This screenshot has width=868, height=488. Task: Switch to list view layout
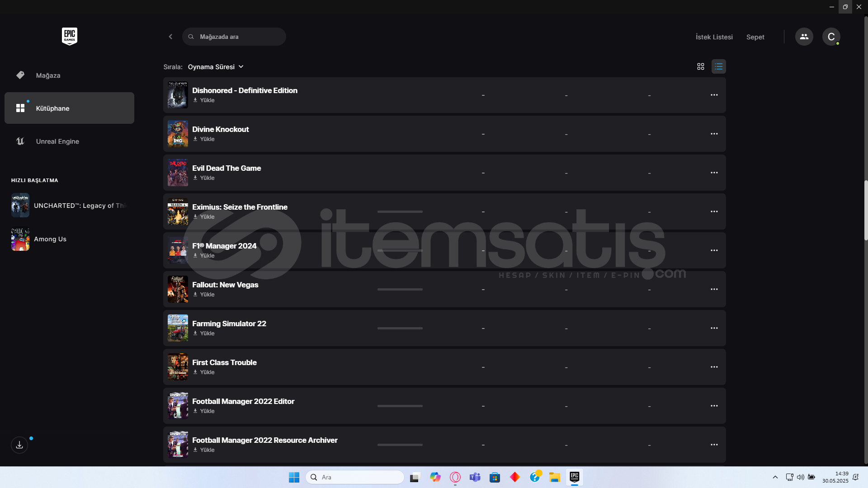click(x=718, y=66)
